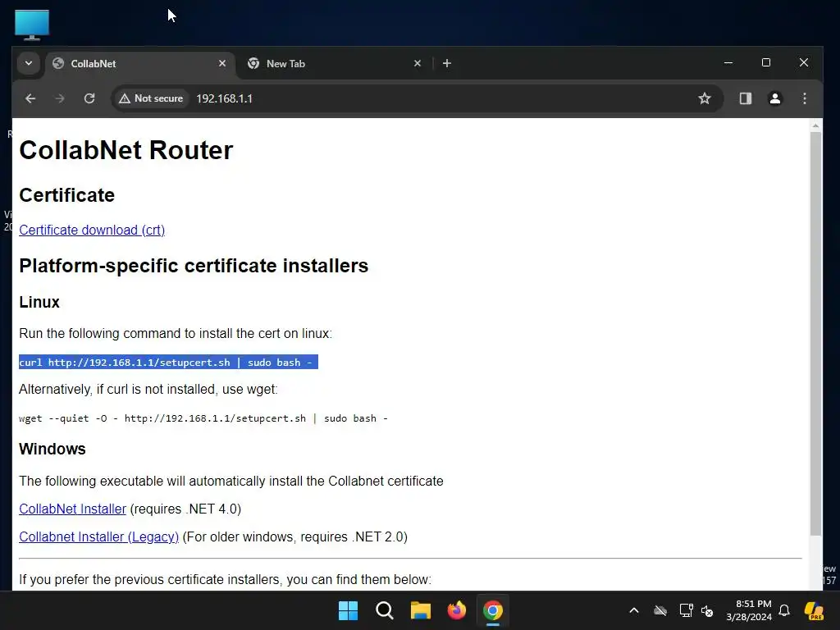The height and width of the screenshot is (630, 840).
Task: Expand the tab search dropdown
Action: (29, 63)
